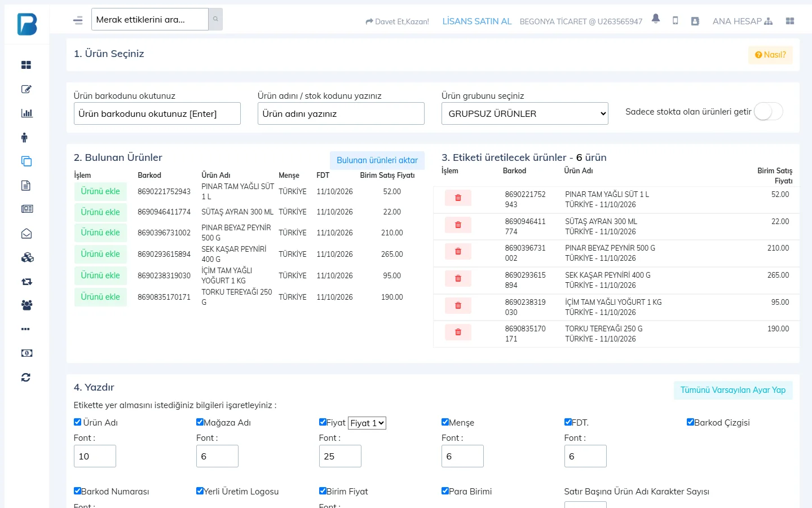Click the Tümünü Varsayılan Ayar Yap button
The height and width of the screenshot is (508, 812).
tap(733, 390)
